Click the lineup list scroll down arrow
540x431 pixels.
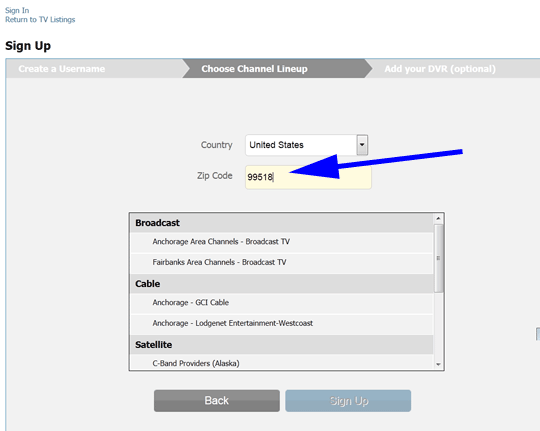pyautogui.click(x=438, y=365)
